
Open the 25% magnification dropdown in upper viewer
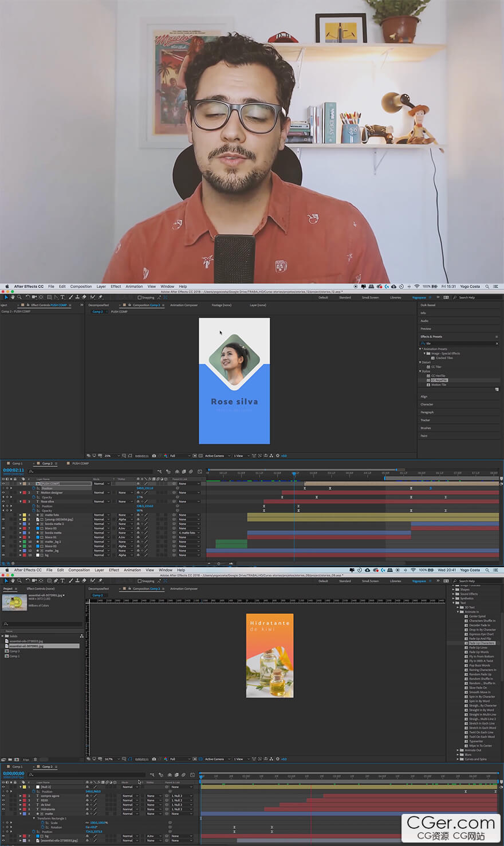click(x=112, y=456)
